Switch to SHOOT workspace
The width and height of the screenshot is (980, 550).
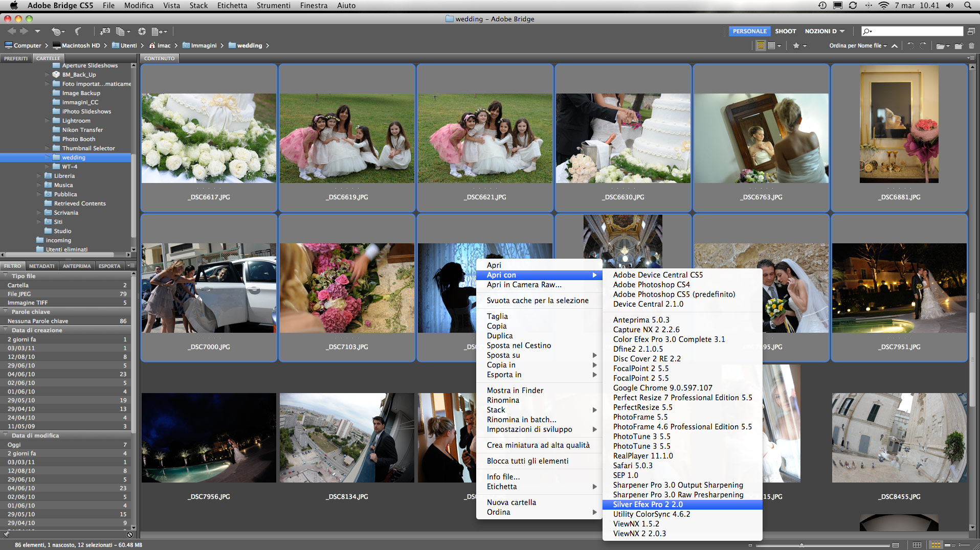785,31
